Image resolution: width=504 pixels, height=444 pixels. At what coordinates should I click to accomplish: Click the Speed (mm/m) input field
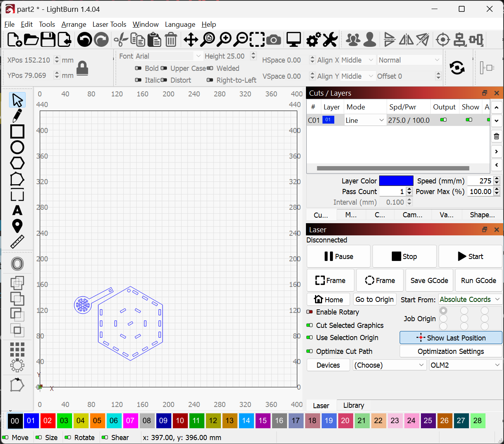tap(480, 181)
